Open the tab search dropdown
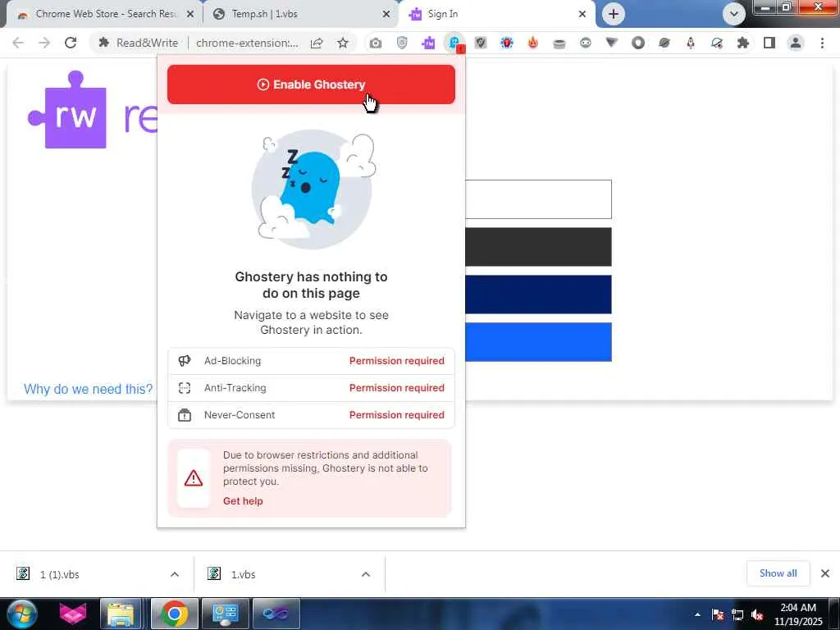This screenshot has width=840, height=630. click(x=734, y=14)
